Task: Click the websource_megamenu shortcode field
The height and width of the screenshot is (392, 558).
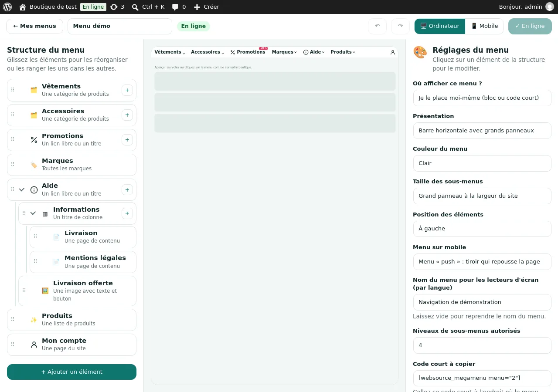Action: coord(482,378)
